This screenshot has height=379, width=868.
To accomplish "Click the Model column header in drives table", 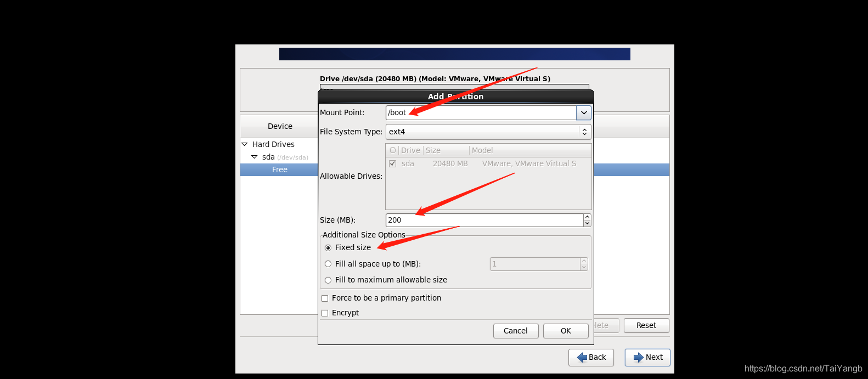I will (530, 150).
